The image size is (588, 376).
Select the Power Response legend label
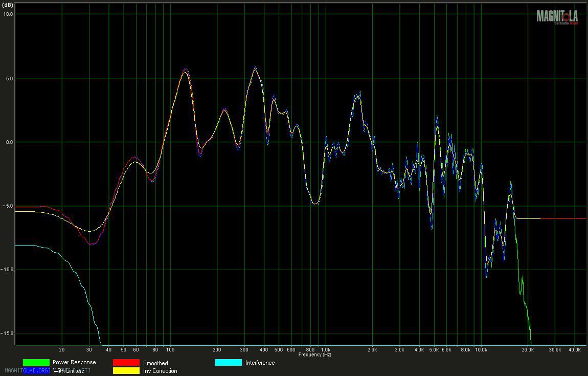(74, 363)
